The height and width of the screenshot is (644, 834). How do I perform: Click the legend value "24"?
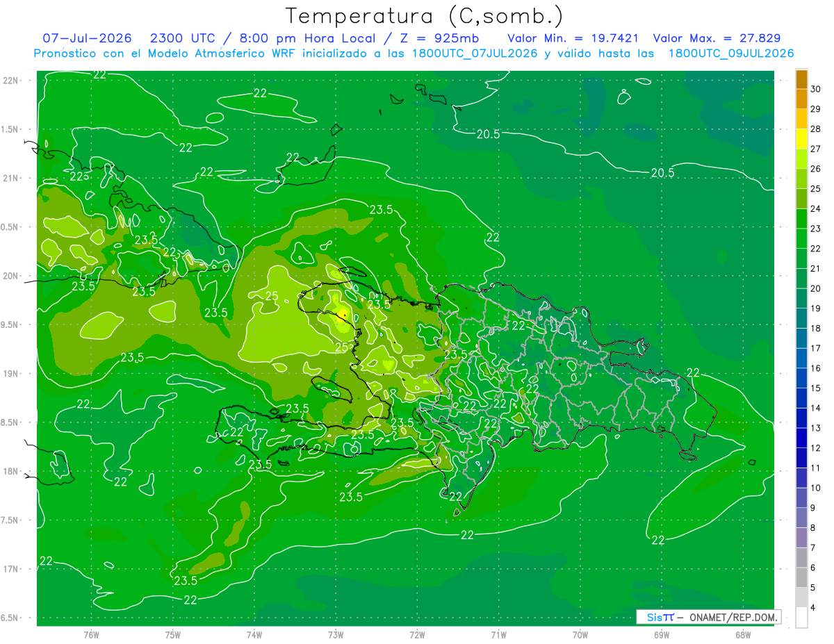coord(816,208)
